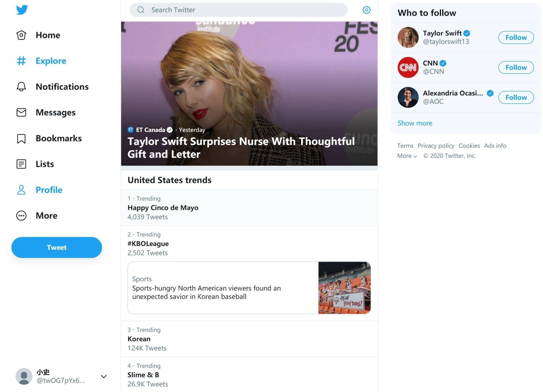Click the Twitter bird logo
Viewport: 543px width, 392px height.
click(22, 10)
